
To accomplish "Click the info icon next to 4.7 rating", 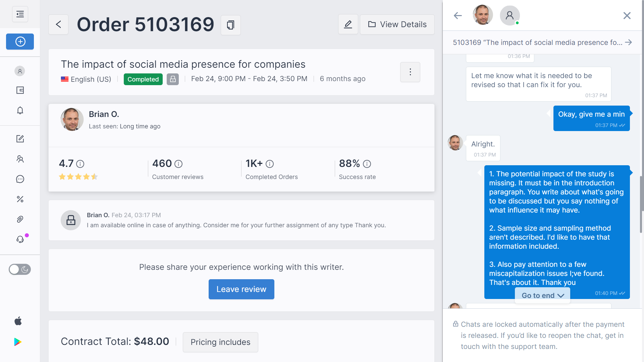I will [80, 164].
